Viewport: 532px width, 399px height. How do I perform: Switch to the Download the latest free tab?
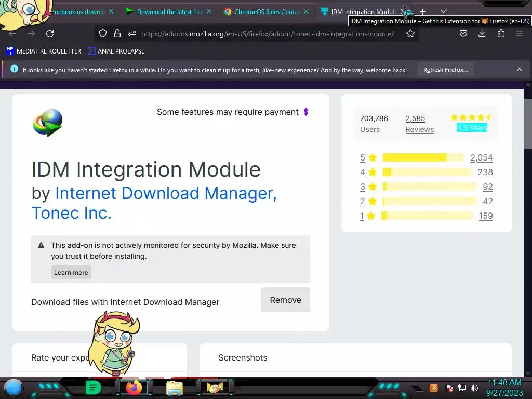[168, 11]
